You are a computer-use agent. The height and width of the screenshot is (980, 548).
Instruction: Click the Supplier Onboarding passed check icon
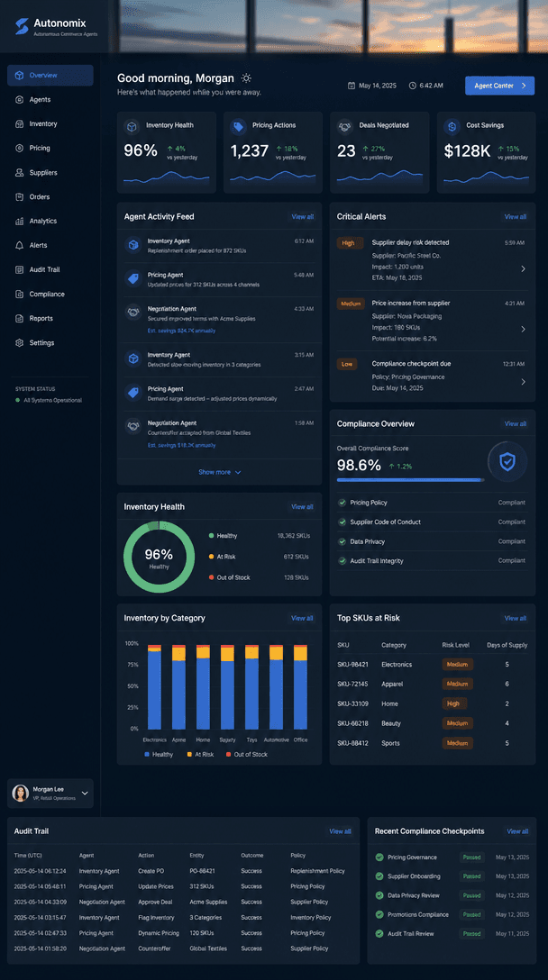(379, 876)
